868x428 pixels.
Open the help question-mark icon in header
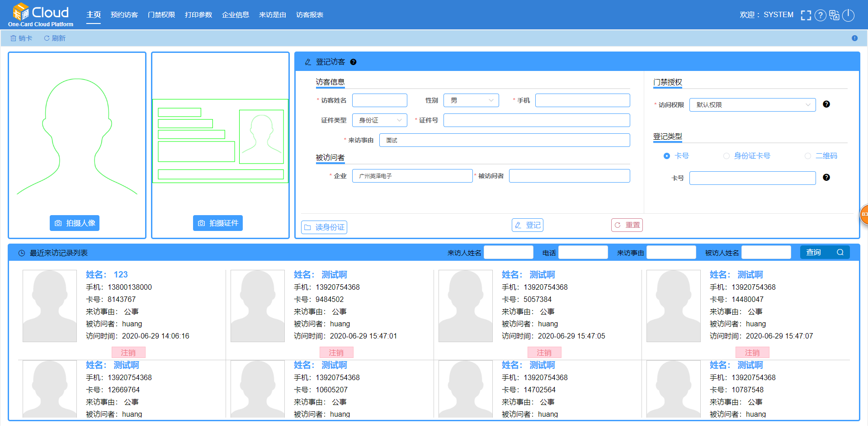pyautogui.click(x=820, y=15)
